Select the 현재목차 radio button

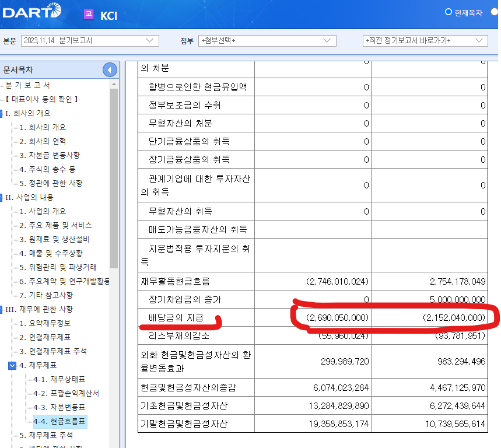pyautogui.click(x=449, y=12)
